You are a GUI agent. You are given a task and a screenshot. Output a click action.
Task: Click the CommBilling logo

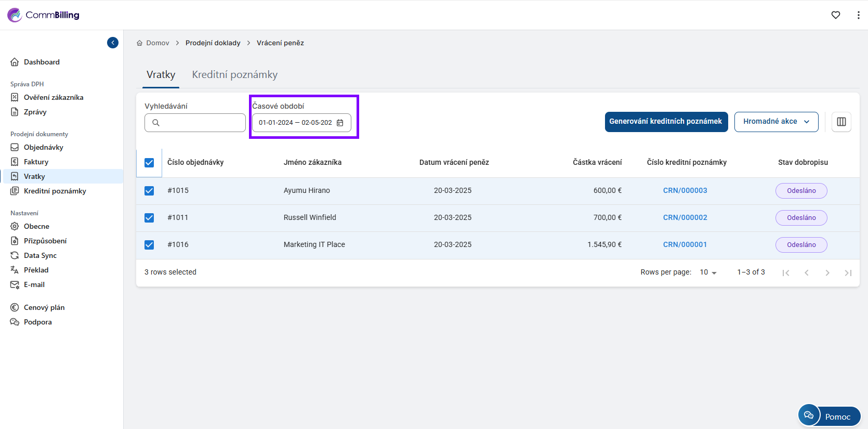pyautogui.click(x=44, y=15)
